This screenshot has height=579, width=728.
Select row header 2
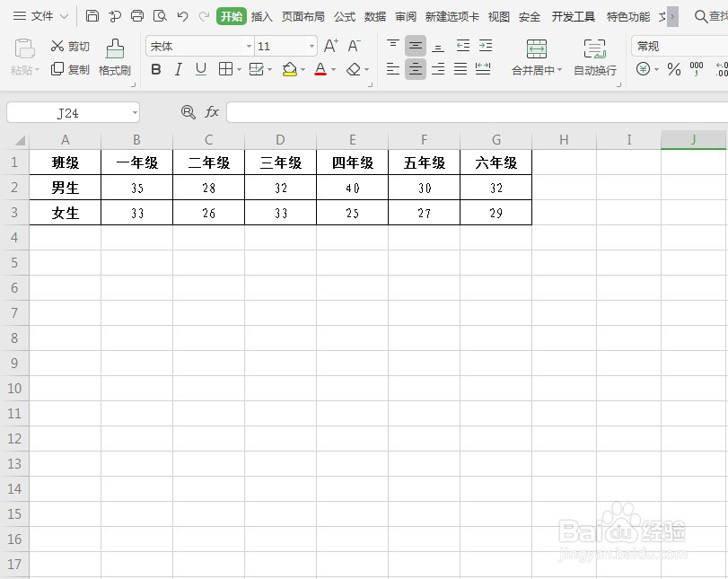(x=14, y=188)
